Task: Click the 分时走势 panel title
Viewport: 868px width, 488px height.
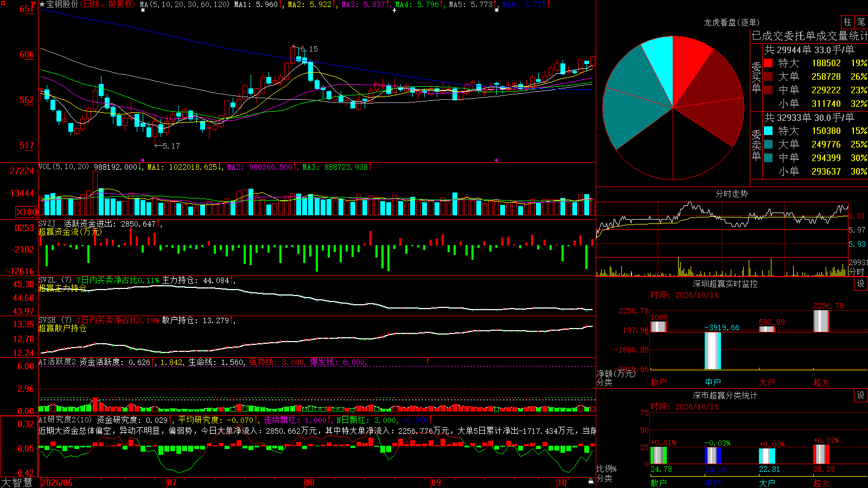Action: coord(731,194)
